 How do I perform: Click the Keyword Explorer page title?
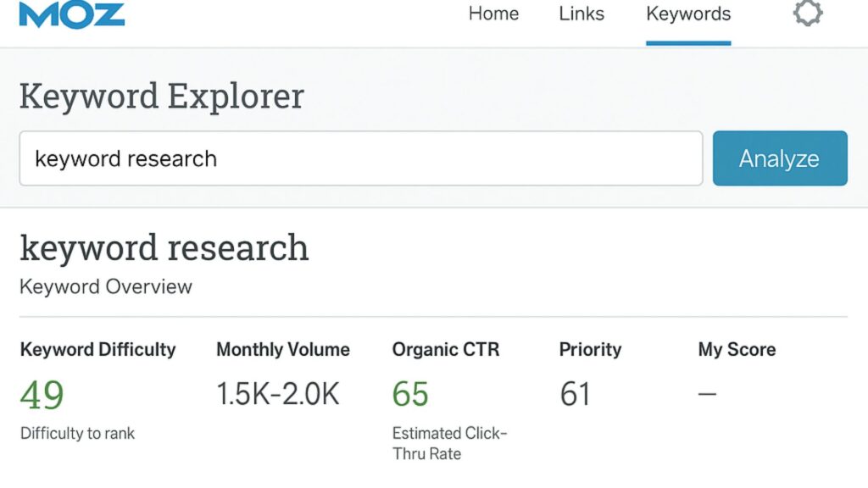pyautogui.click(x=162, y=96)
